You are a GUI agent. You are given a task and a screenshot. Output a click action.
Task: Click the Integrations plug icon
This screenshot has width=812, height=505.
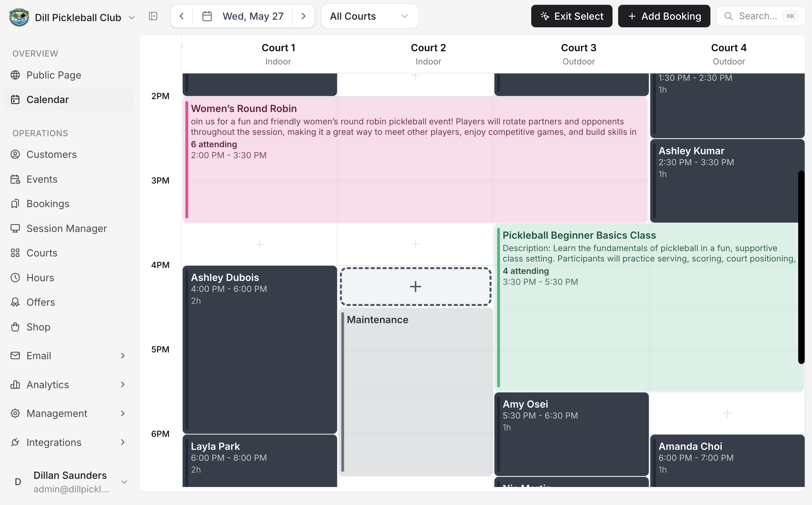[x=15, y=443]
